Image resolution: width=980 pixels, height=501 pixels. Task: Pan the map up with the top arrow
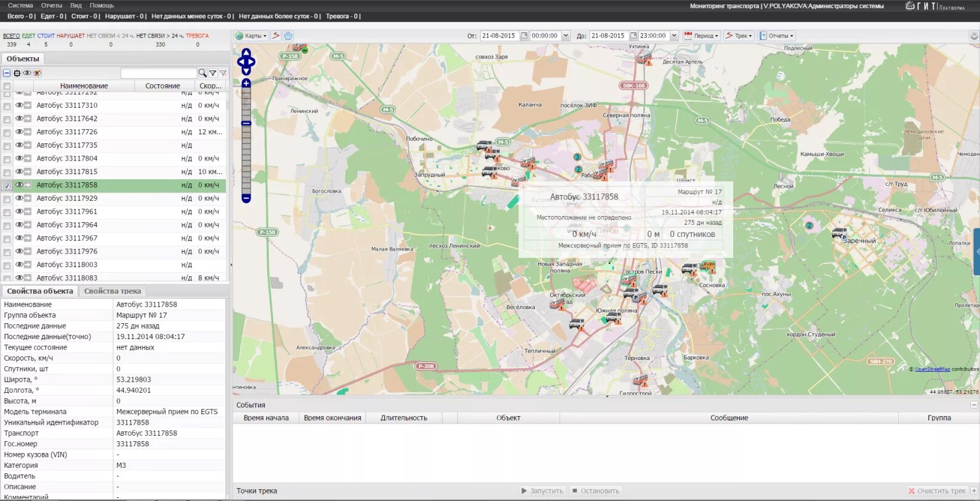point(246,52)
